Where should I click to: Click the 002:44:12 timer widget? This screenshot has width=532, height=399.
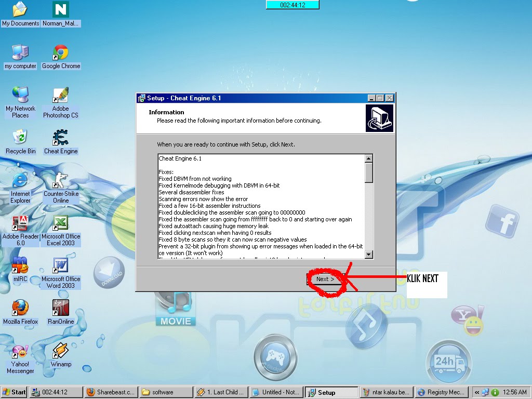point(293,5)
